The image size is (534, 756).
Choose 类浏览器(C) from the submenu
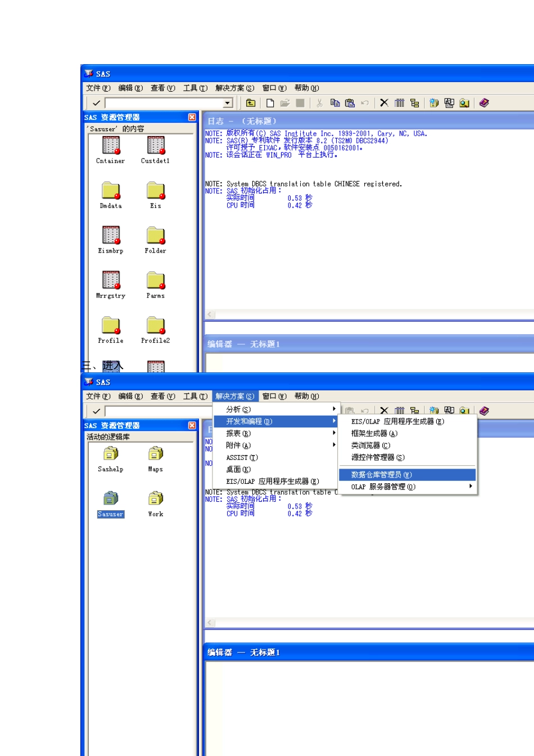408,445
